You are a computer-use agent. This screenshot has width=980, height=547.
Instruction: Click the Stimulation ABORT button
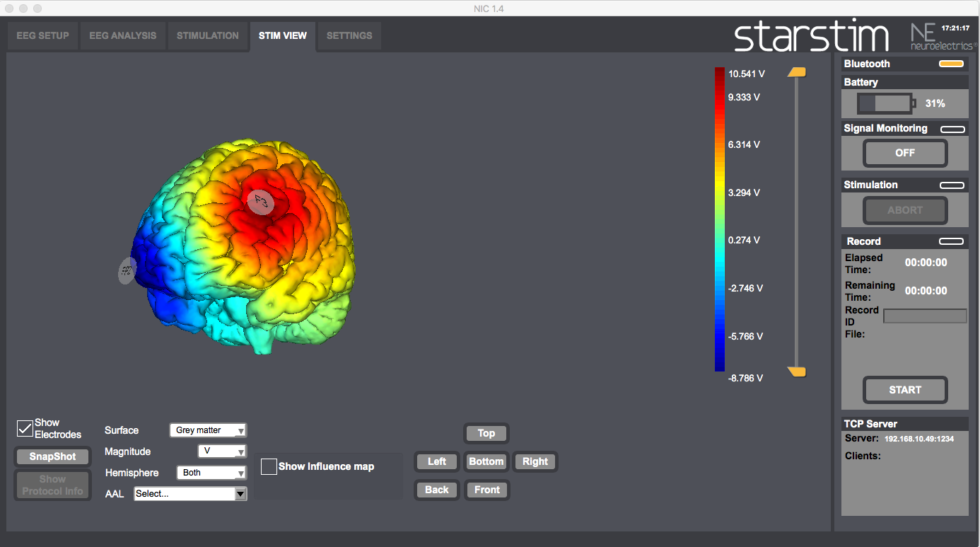pyautogui.click(x=905, y=210)
